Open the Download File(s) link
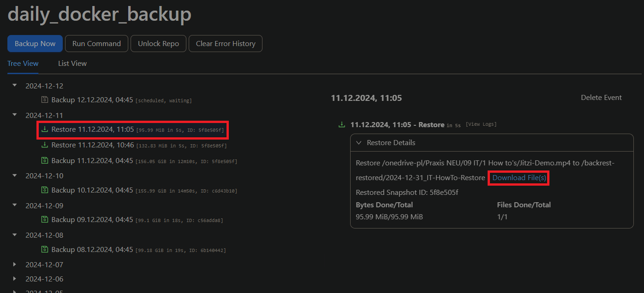The height and width of the screenshot is (293, 644). pyautogui.click(x=519, y=178)
